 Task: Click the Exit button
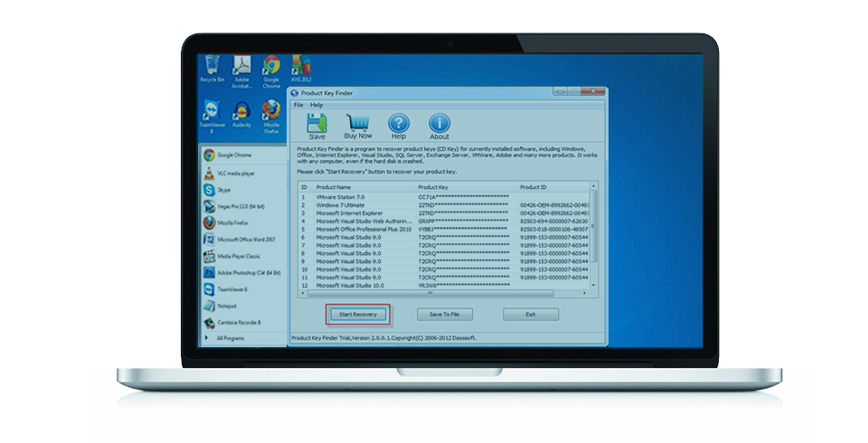(531, 315)
